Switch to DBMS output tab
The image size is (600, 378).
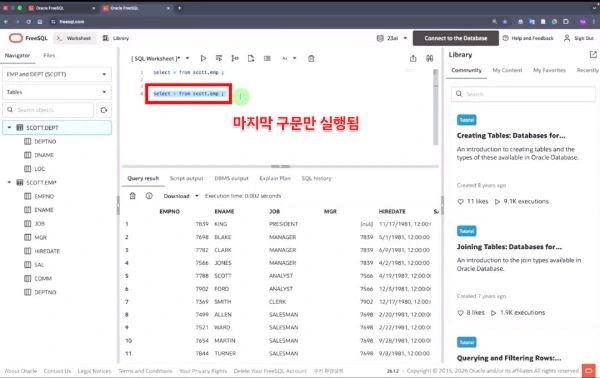[231, 178]
